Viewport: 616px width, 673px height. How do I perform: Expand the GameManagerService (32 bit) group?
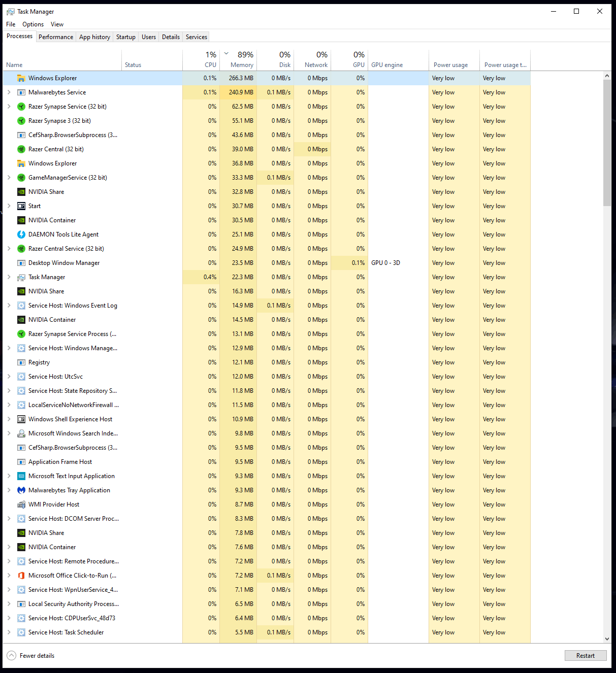pos(9,178)
